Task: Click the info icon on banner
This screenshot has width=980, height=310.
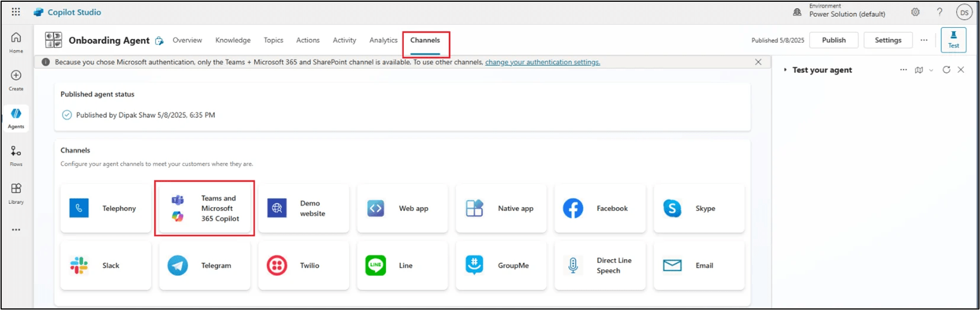Action: coord(46,62)
